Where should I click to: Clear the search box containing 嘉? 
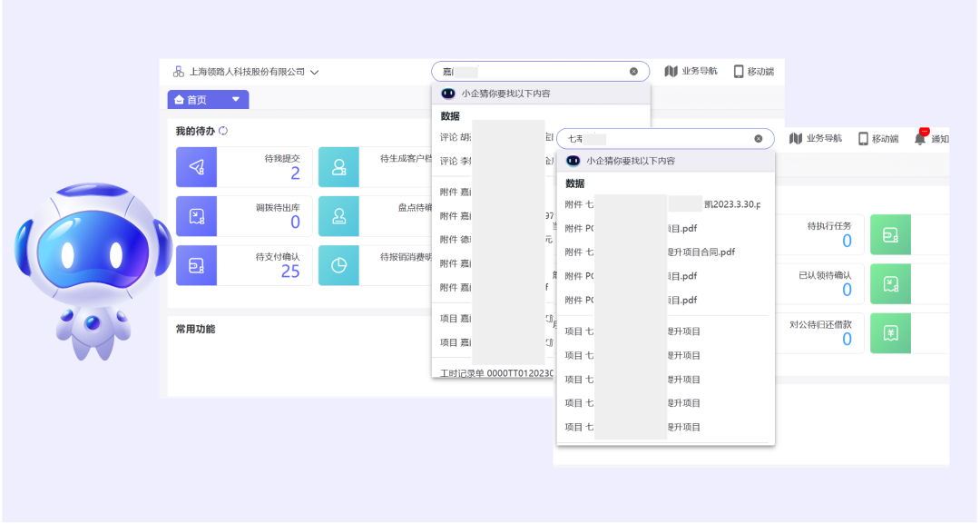[633, 72]
